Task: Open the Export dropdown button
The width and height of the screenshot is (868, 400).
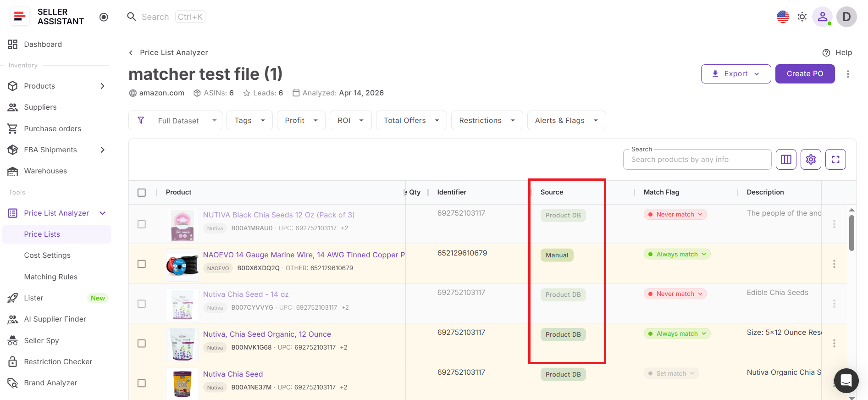Action: [x=736, y=74]
